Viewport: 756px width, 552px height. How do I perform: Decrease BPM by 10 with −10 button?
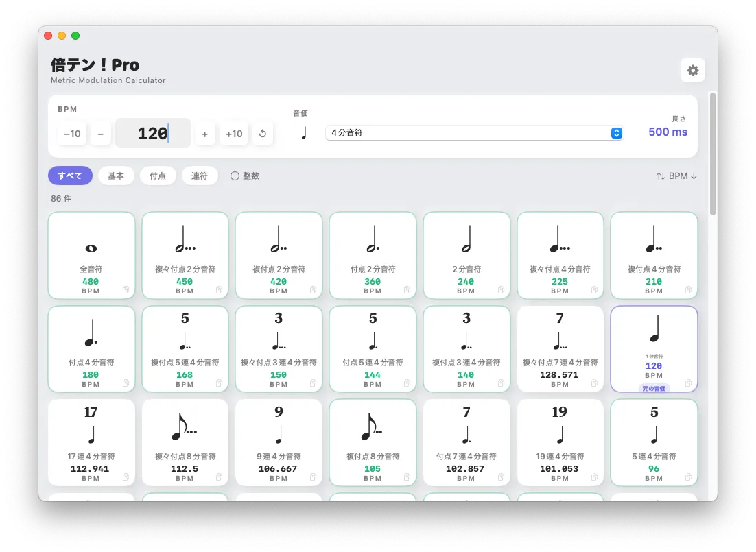[x=72, y=134]
